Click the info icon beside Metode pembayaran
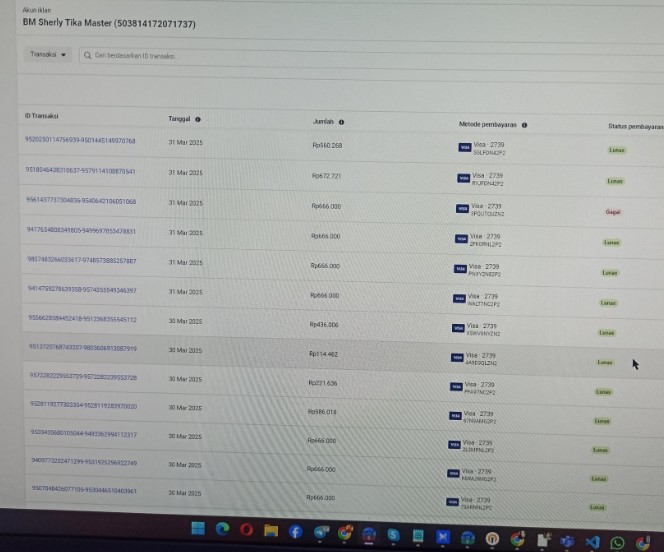The width and height of the screenshot is (664, 552). (x=525, y=125)
